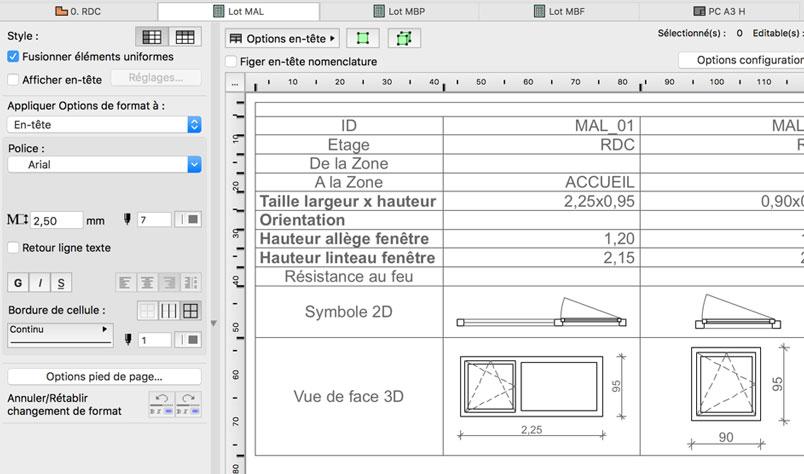Select the Etage header cell

coord(349,145)
